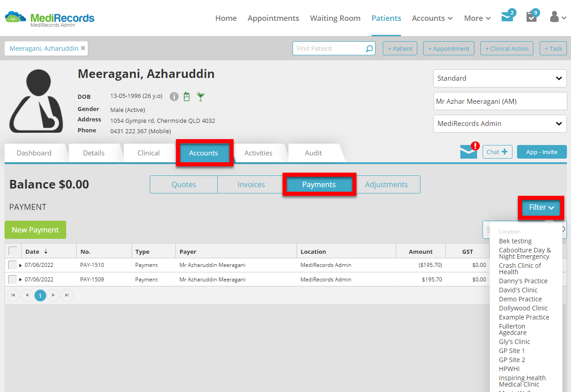The height and width of the screenshot is (392, 571).
Task: Click the green clipboard icon beside DOB
Action: click(x=186, y=97)
